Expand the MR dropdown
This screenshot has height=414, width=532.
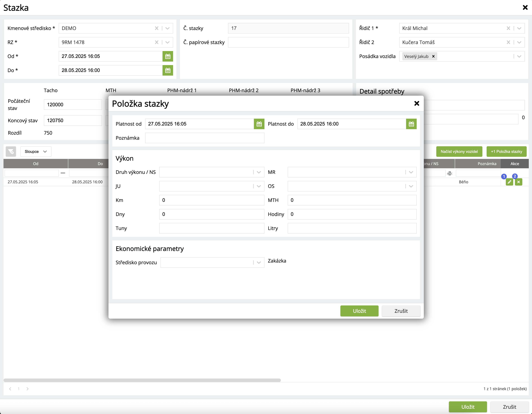pos(411,172)
